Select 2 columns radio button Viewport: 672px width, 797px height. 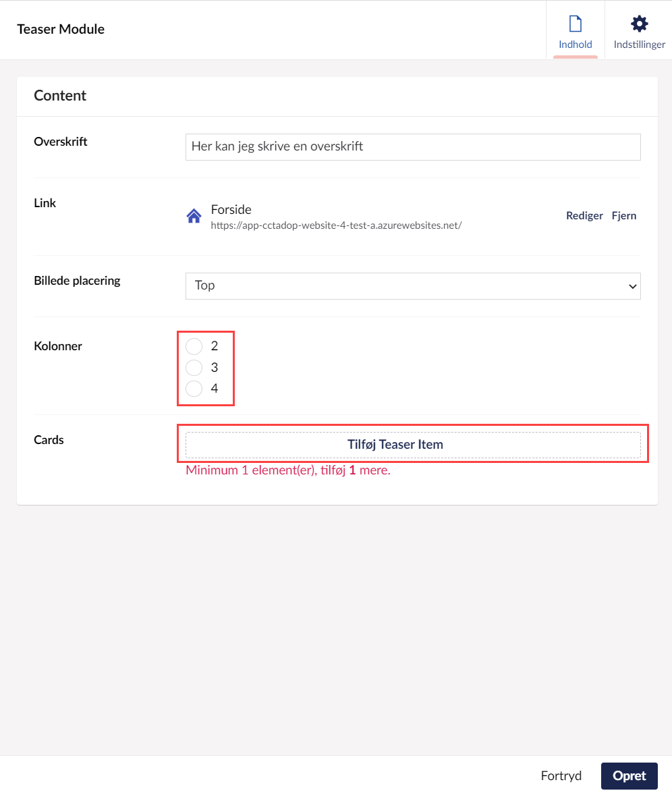pos(194,346)
